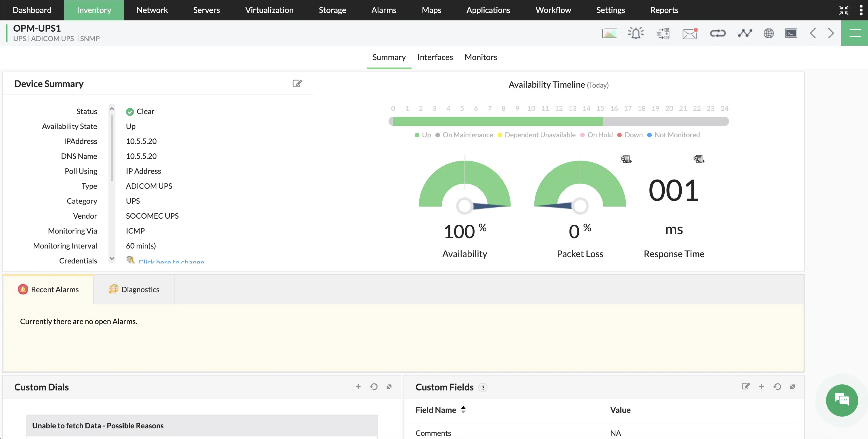Refresh the Custom Fields panel

coord(777,386)
